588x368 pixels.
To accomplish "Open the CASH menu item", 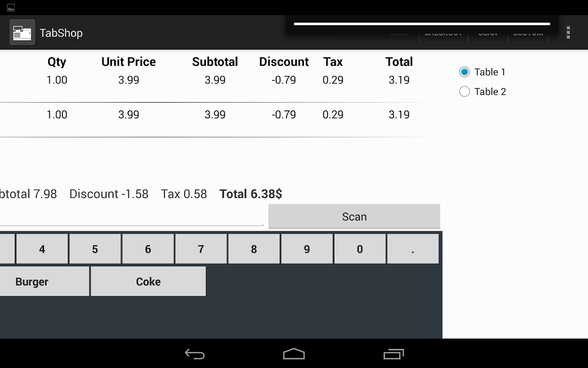I will click(x=399, y=34).
